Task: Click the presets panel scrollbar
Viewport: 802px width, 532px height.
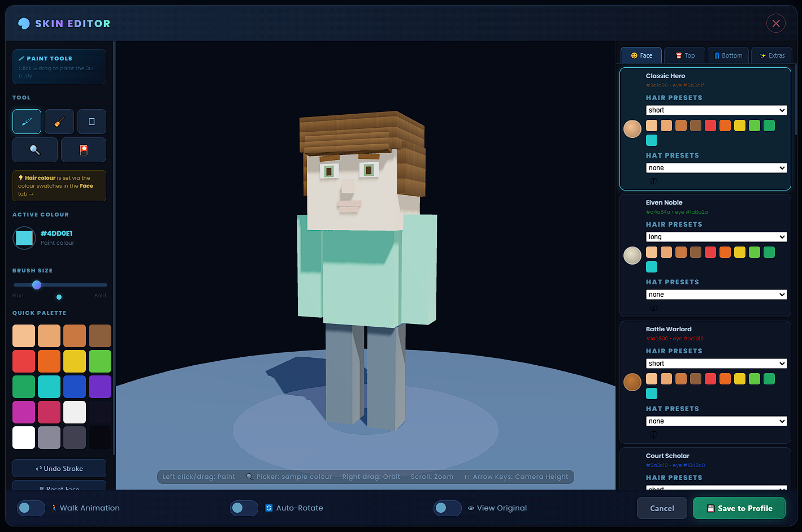Action: click(x=796, y=100)
